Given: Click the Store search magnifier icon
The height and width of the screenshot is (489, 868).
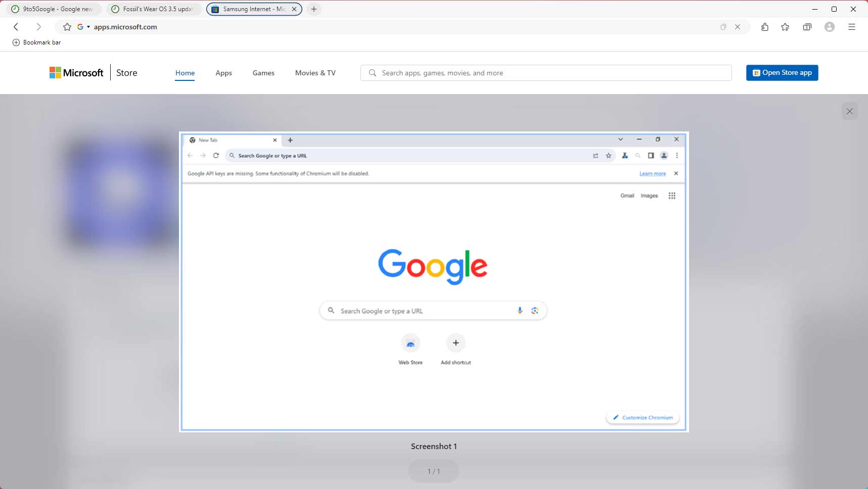Looking at the screenshot, I should (x=373, y=73).
